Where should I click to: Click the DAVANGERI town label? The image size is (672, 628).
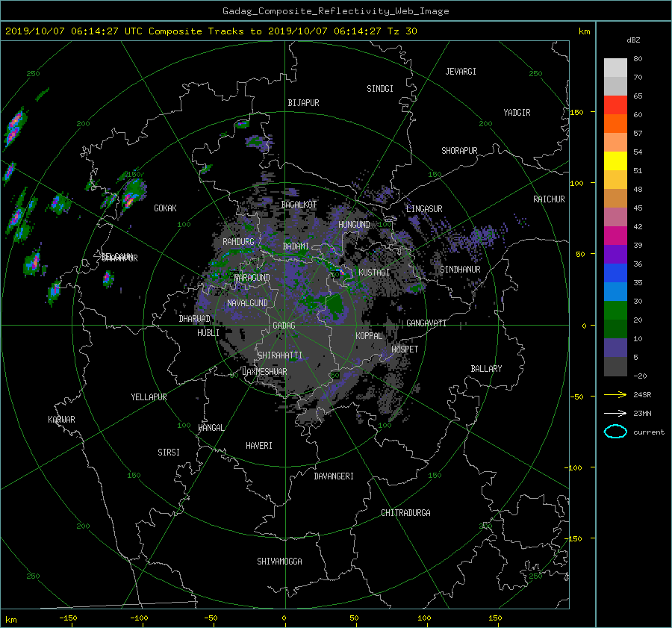[x=334, y=476]
